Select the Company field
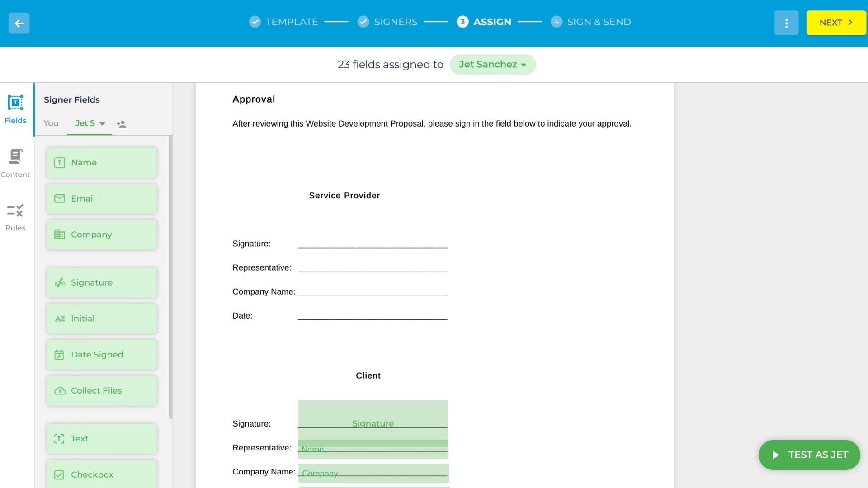The image size is (868, 488). coord(102,235)
